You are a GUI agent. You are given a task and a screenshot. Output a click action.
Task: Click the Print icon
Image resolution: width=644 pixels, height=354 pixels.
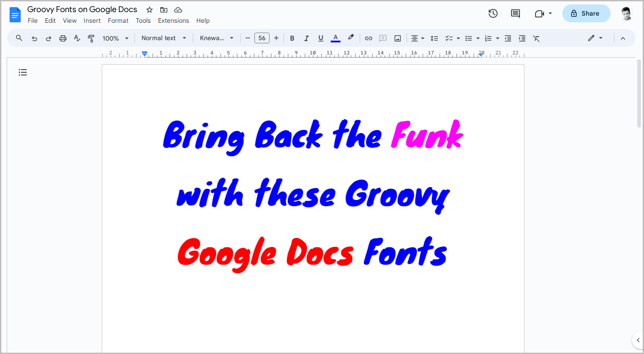(62, 38)
